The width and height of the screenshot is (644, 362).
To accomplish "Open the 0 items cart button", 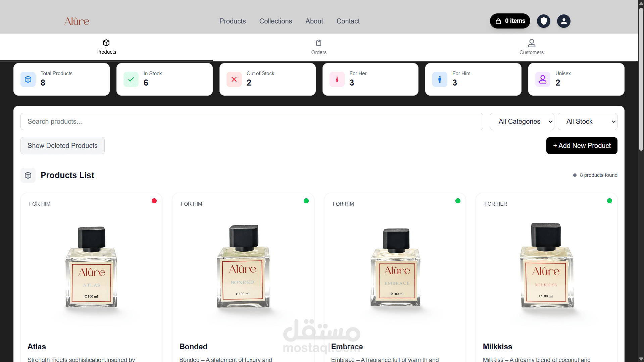I will tap(510, 21).
